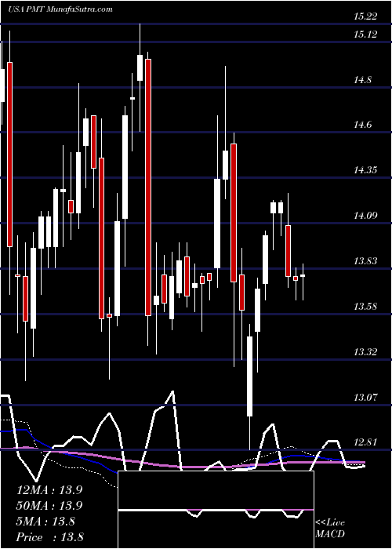Click the 13.07 price axis label
Screen dimensions: 392x549
pyautogui.click(x=365, y=398)
